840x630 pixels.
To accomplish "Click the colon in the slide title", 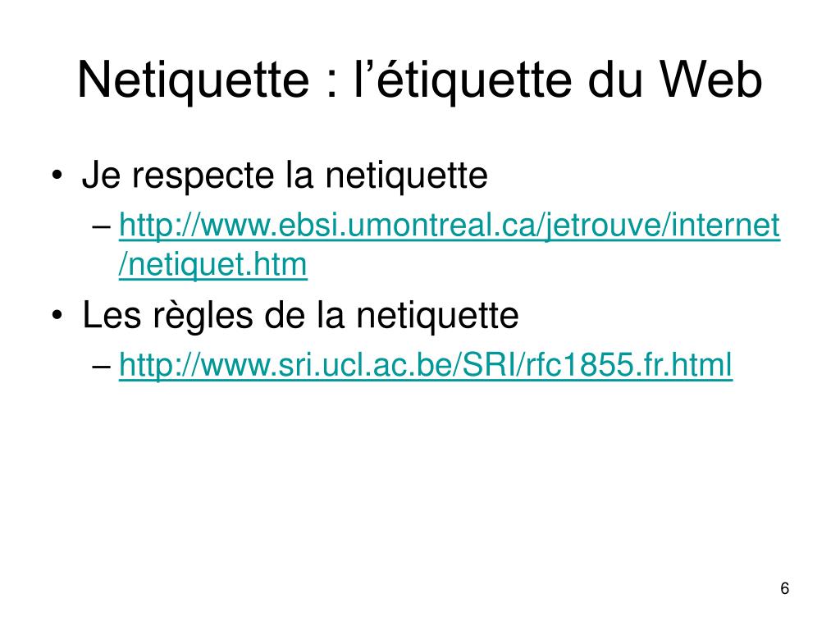I will [332, 84].
